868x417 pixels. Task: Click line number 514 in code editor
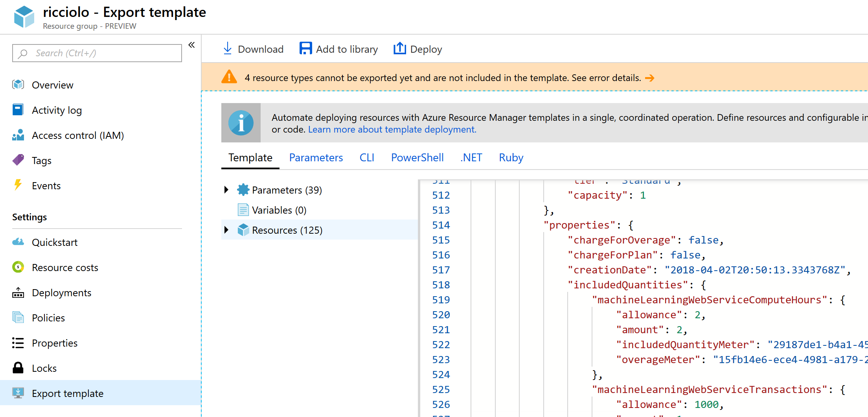[441, 225]
